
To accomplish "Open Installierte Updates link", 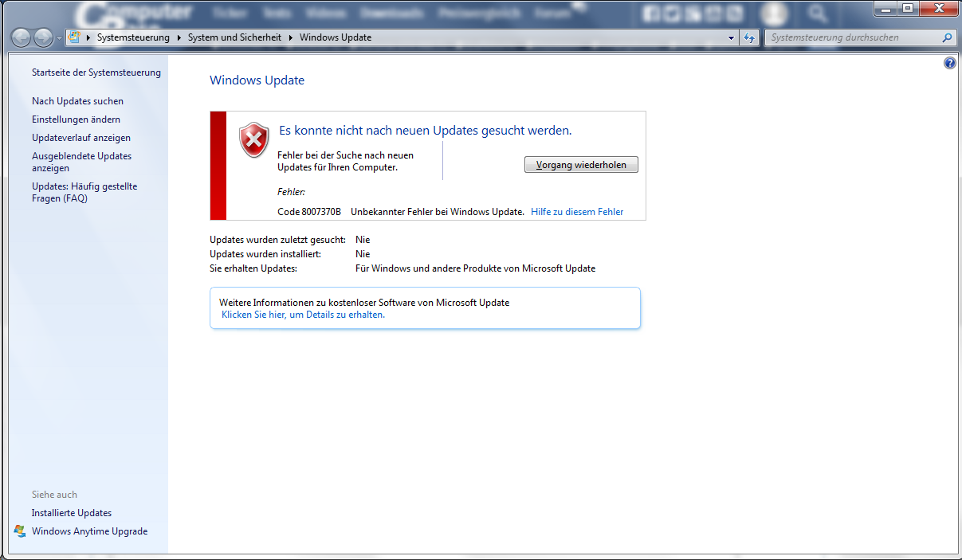I will [72, 513].
